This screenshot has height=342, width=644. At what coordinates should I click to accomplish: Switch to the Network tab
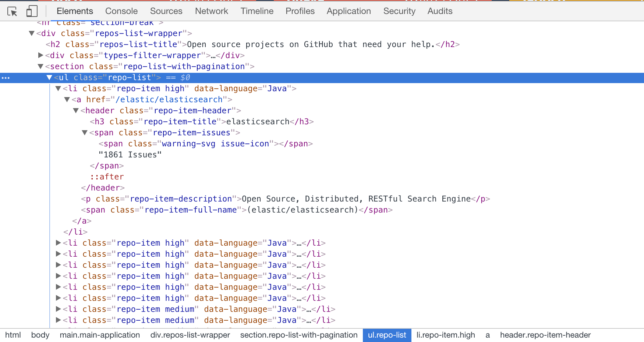(212, 11)
